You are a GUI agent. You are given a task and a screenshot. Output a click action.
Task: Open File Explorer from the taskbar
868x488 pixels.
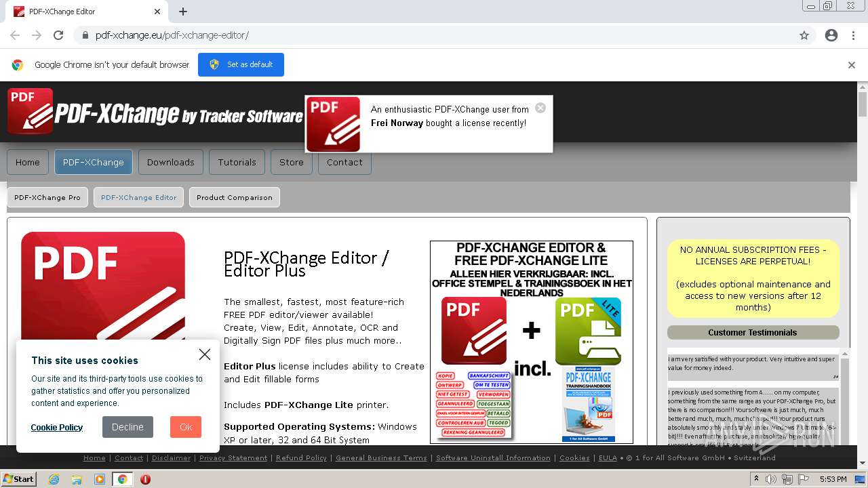point(77,479)
